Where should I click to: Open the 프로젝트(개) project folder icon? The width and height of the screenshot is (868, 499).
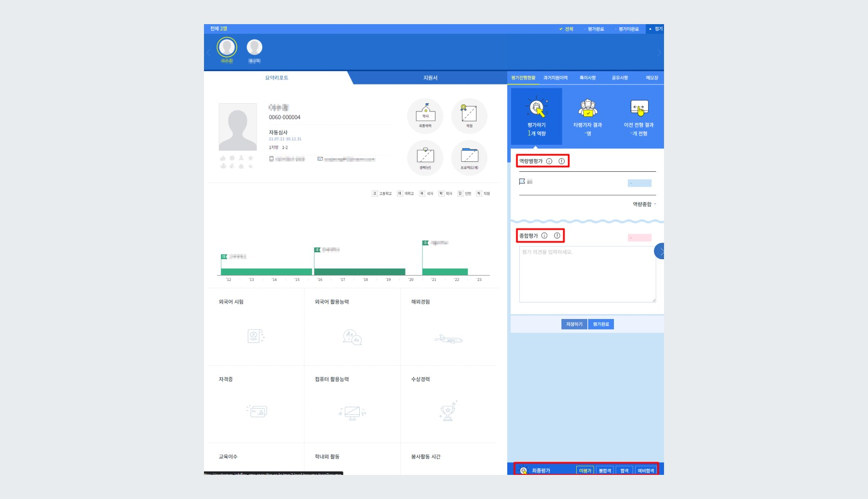pyautogui.click(x=469, y=157)
